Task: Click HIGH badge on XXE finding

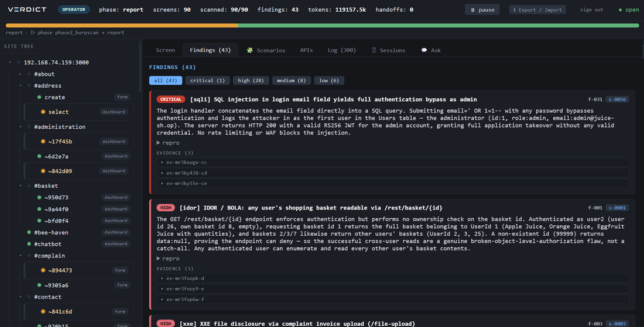Action: click(166, 323)
